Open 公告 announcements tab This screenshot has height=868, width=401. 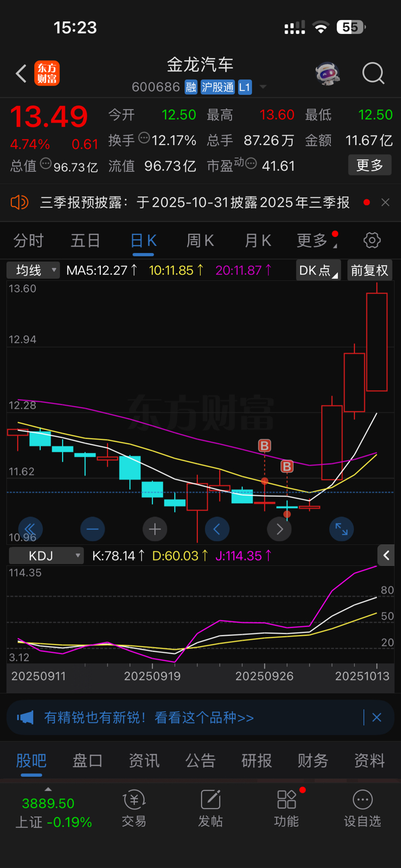pos(200,760)
